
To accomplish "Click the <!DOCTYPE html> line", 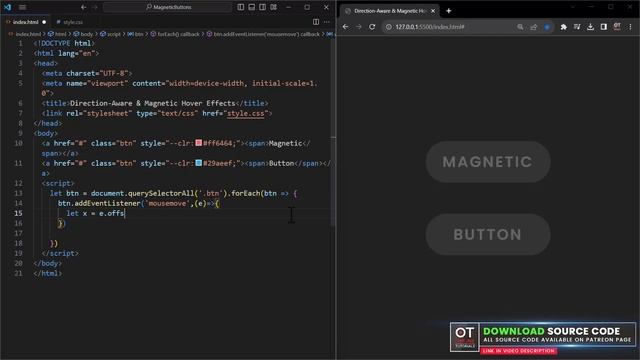I will (x=64, y=43).
